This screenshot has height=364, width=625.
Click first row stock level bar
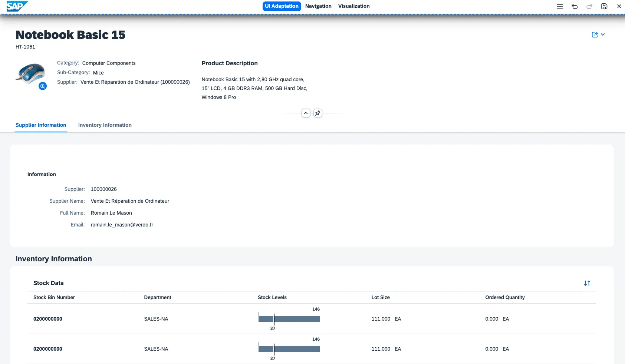289,319
